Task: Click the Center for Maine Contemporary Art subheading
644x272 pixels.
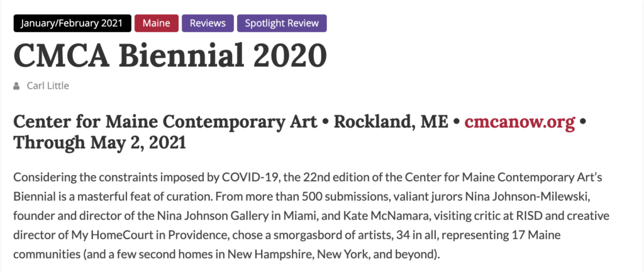Action: click(x=165, y=122)
